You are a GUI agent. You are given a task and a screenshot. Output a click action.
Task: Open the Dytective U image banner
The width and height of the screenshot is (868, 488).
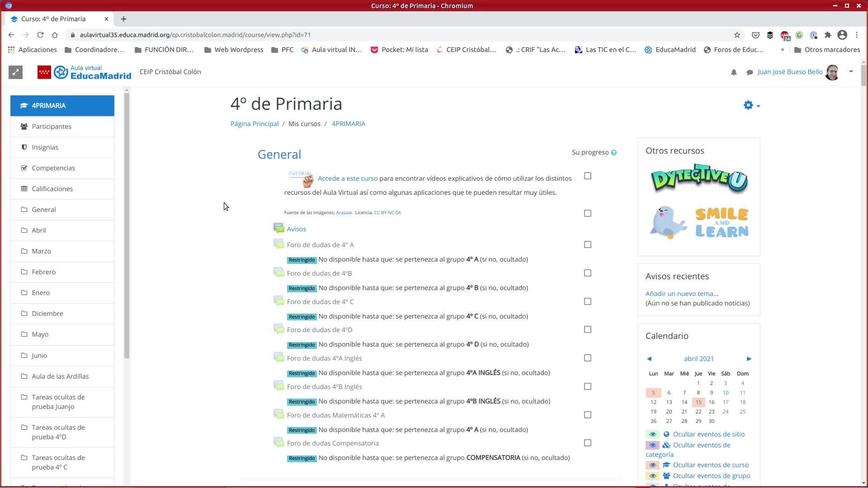[x=698, y=179]
